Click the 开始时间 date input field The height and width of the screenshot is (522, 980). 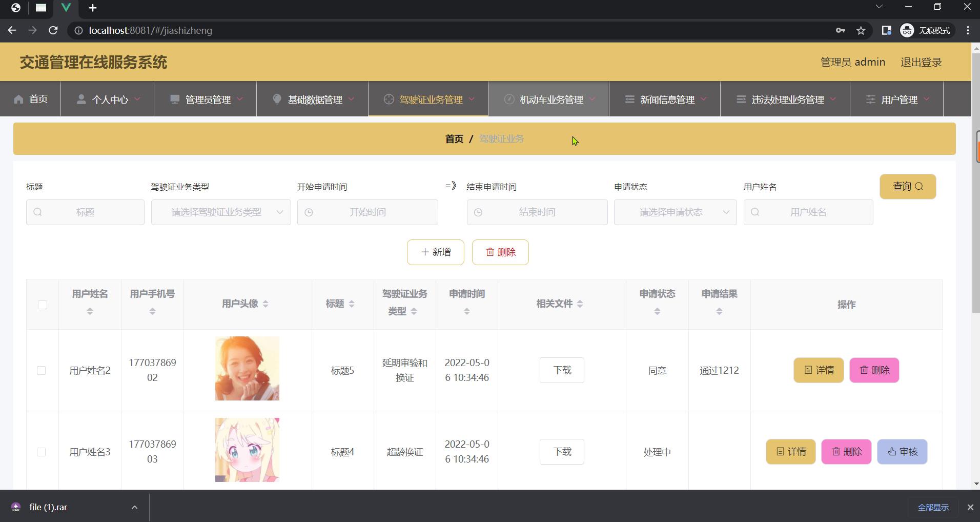point(367,212)
